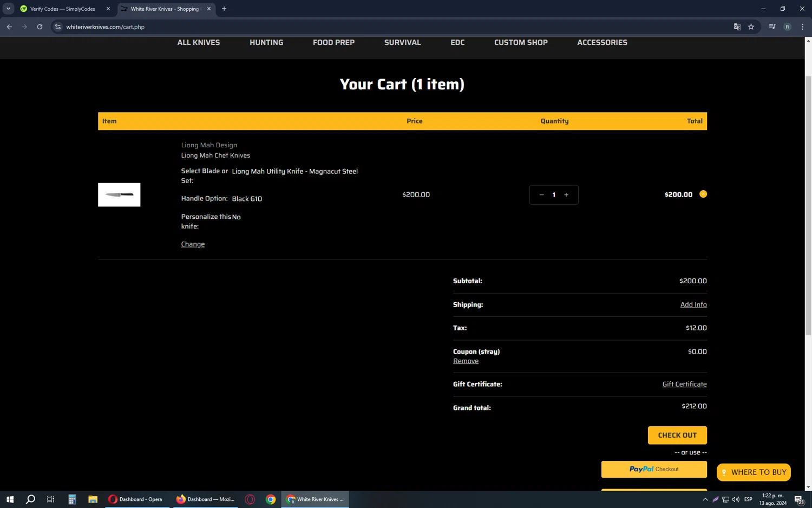Image resolution: width=812 pixels, height=508 pixels.
Task: Decrease knife quantity with the minus button
Action: 541,195
